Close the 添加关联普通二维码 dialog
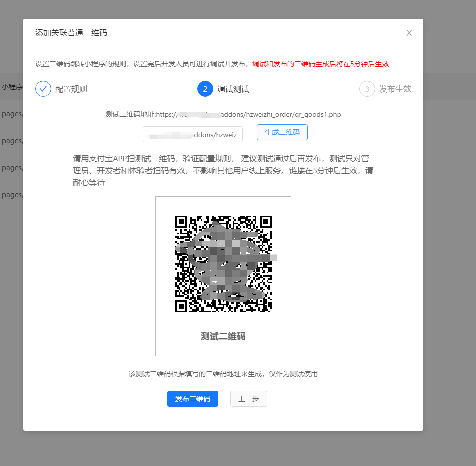476x466 pixels. pyautogui.click(x=409, y=33)
